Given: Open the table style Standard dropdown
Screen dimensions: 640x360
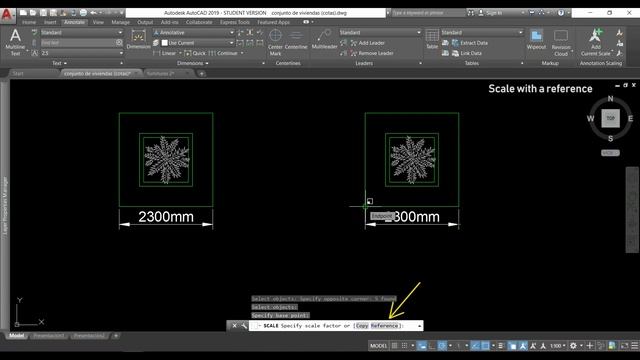Looking at the screenshot, I should click(482, 32).
